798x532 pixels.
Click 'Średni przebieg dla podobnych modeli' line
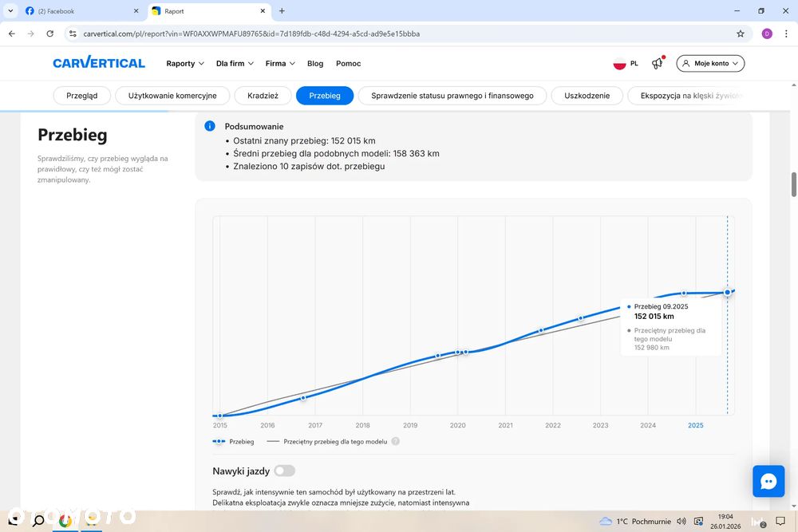click(337, 154)
